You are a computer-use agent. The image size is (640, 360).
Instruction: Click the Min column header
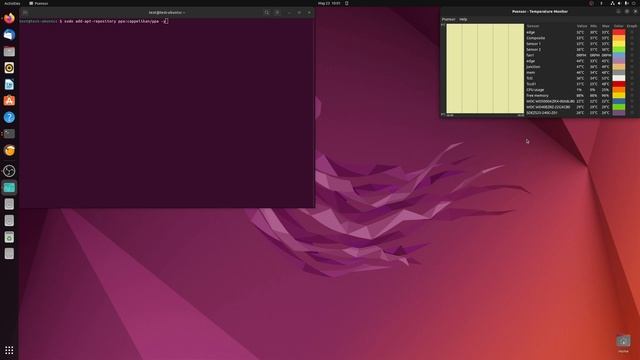(593, 26)
